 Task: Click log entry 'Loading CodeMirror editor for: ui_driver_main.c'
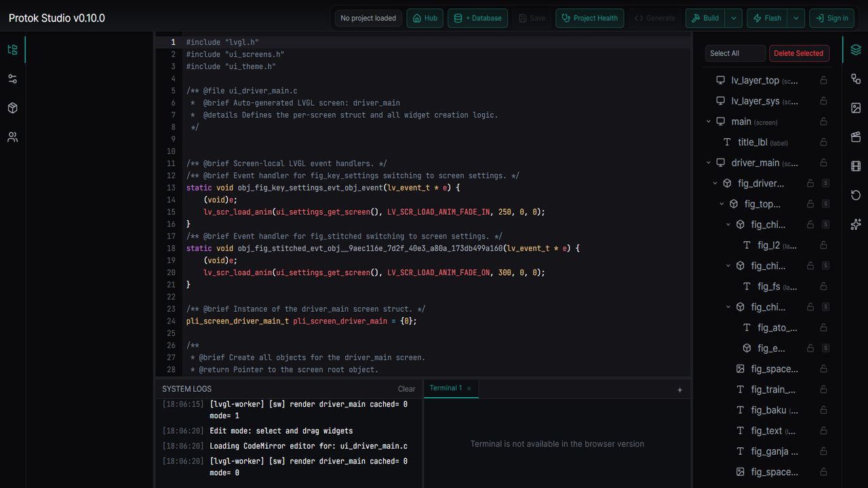(x=309, y=446)
